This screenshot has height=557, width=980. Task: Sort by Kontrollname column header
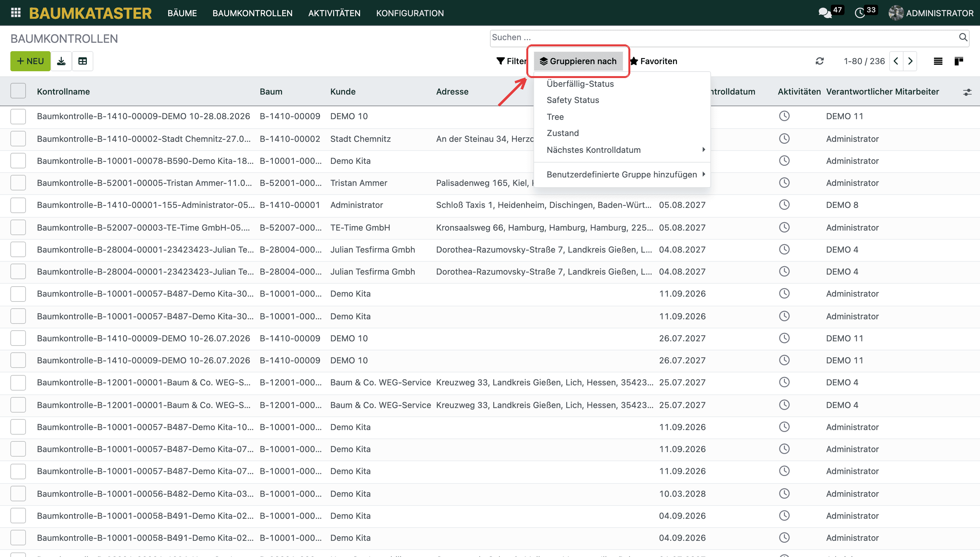[x=64, y=91]
